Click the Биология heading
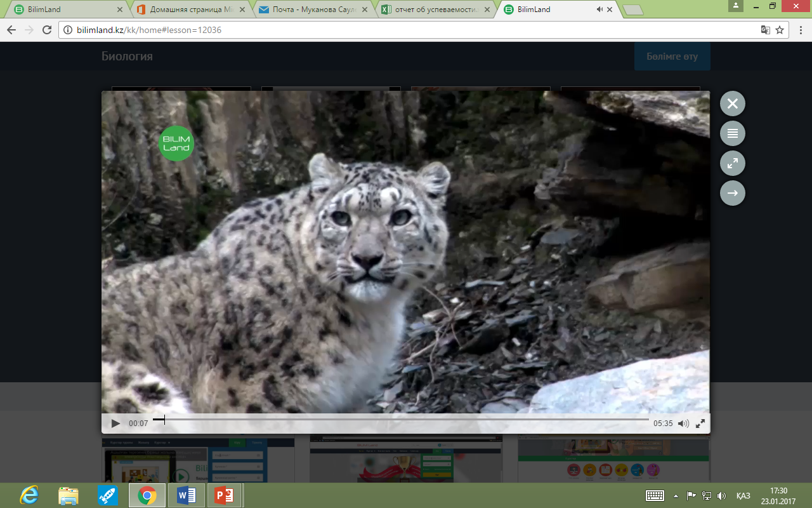Screen dimensions: 812x508 (x=127, y=57)
